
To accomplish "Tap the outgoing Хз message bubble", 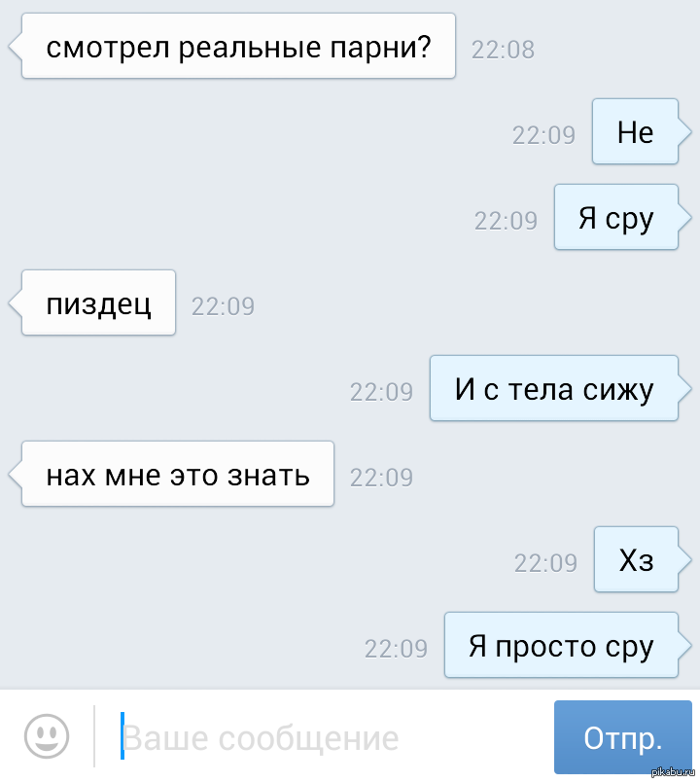I will click(x=636, y=559).
